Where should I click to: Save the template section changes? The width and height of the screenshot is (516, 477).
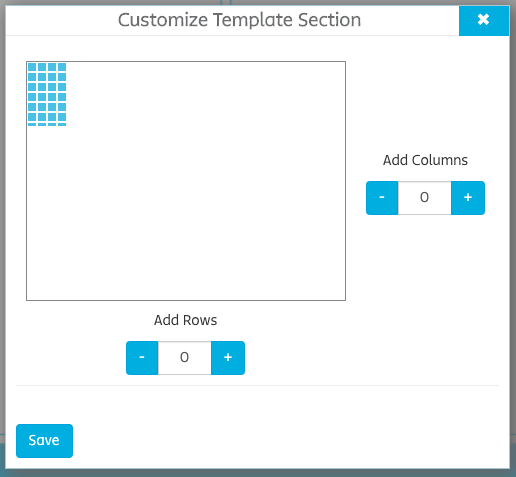point(44,441)
